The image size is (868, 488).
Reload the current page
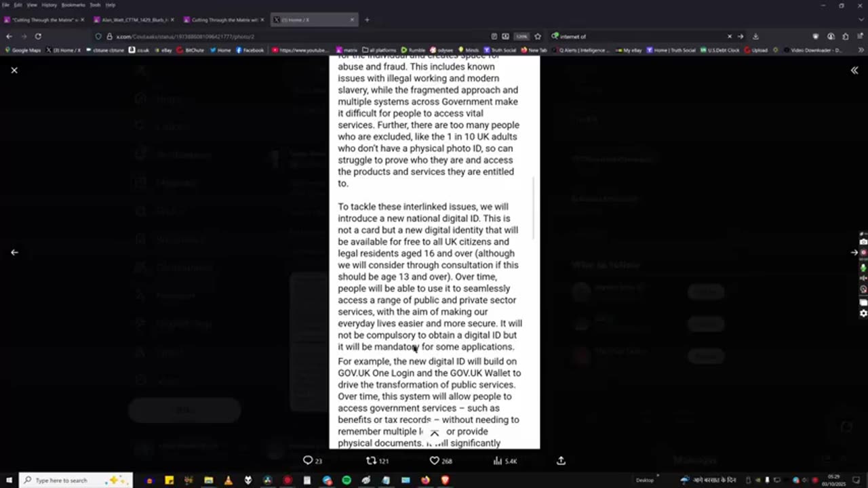click(38, 37)
